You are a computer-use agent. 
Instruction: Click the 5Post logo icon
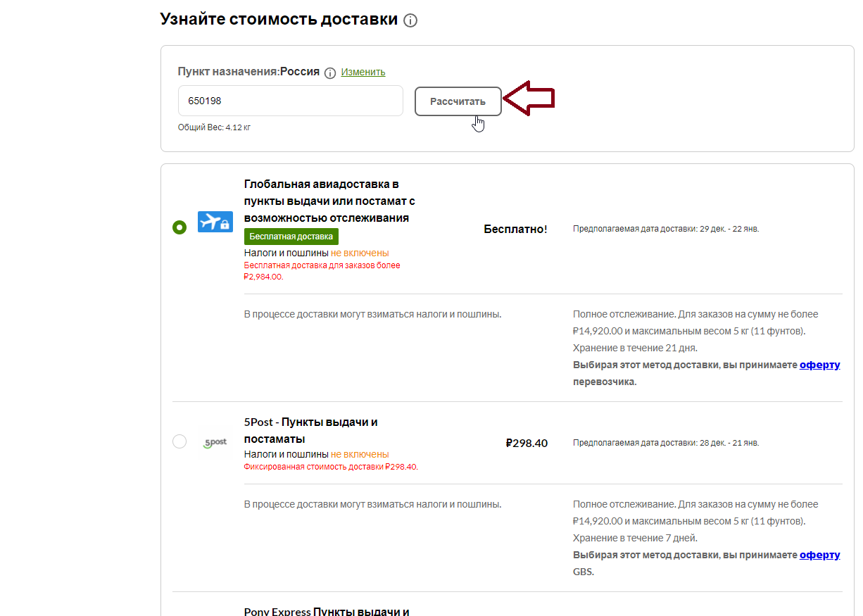pos(215,443)
